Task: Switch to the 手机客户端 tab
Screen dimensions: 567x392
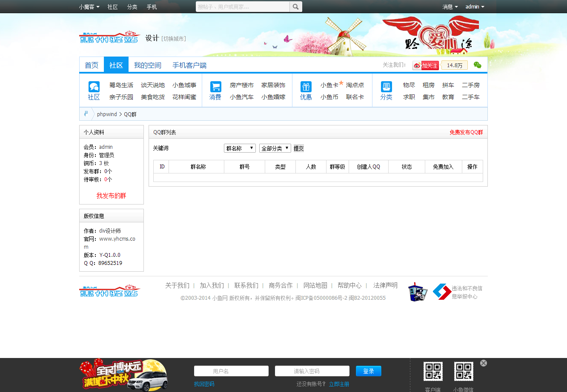Action: point(189,65)
